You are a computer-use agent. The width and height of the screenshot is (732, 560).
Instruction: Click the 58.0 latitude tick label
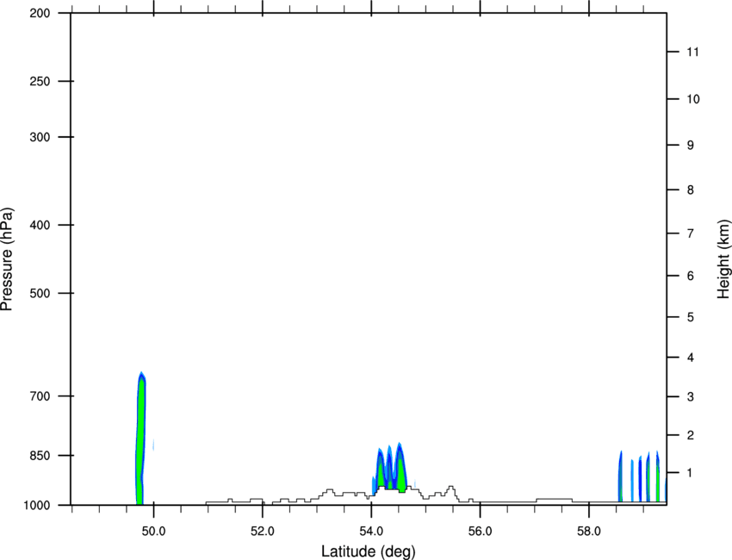[589, 532]
